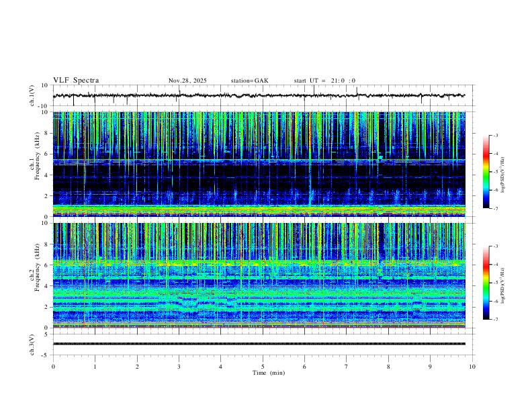Click the log(PSD) label beside ch.1 color bar
Screen dimensions: 532x411
(x=502, y=175)
